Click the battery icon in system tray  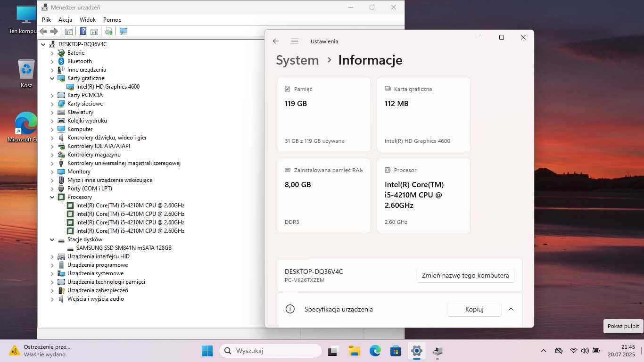(596, 351)
